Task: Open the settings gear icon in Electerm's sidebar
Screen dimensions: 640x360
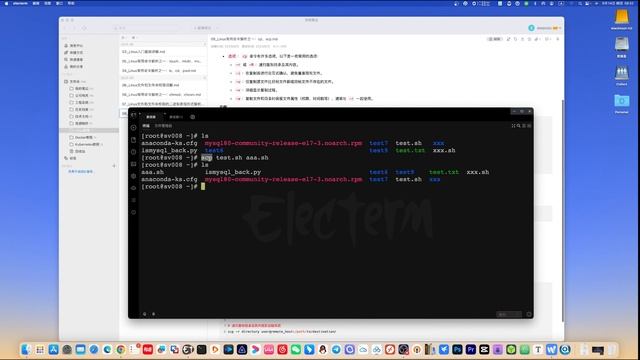Action: [133, 176]
